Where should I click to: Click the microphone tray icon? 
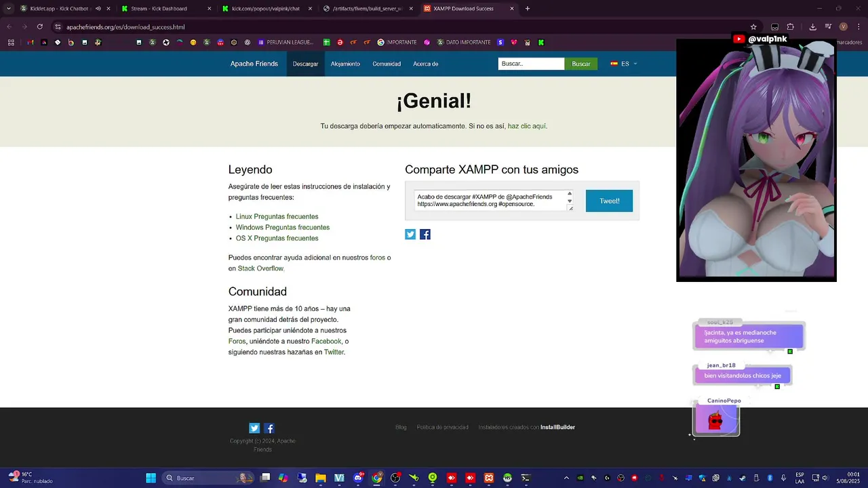coord(784,478)
